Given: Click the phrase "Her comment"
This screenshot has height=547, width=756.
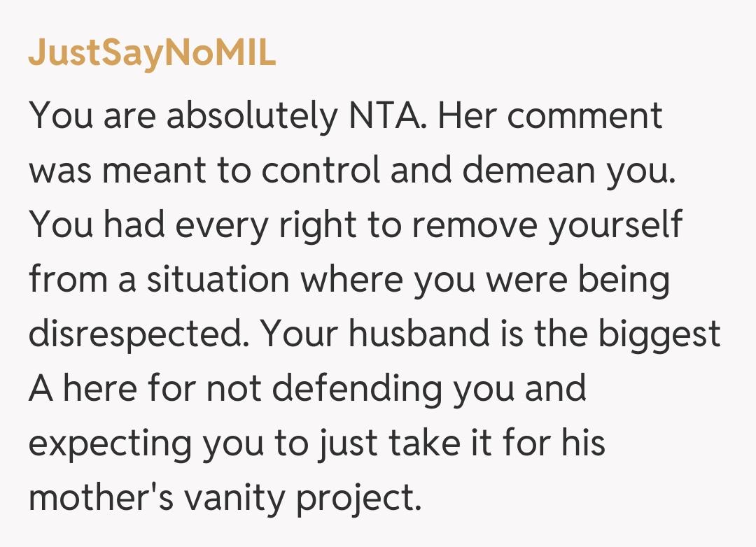Looking at the screenshot, I should [x=550, y=116].
